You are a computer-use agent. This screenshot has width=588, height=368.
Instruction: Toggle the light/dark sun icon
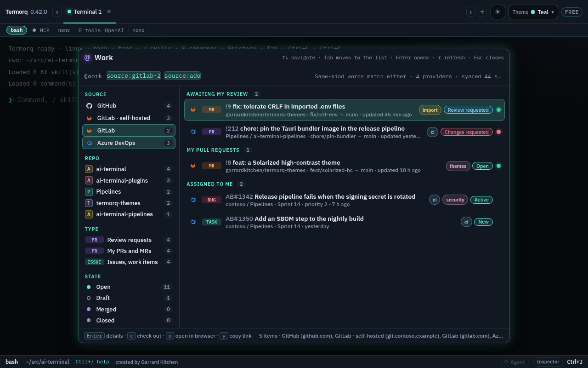coord(498,12)
